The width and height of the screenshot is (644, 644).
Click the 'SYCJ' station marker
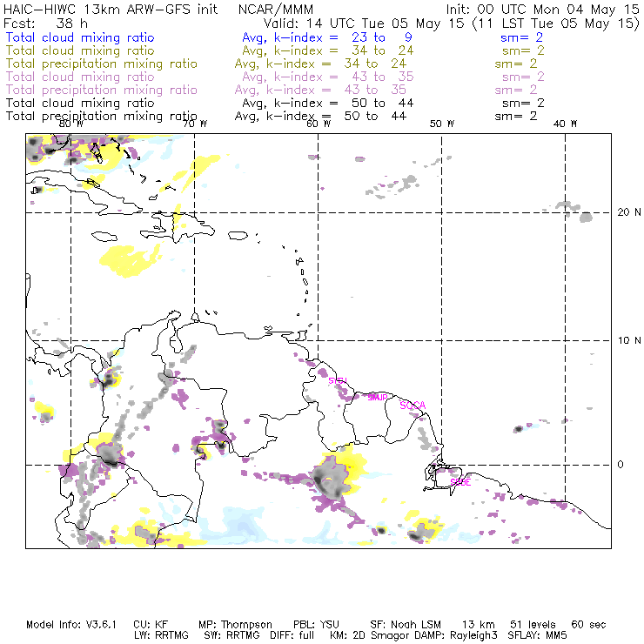pos(338,381)
